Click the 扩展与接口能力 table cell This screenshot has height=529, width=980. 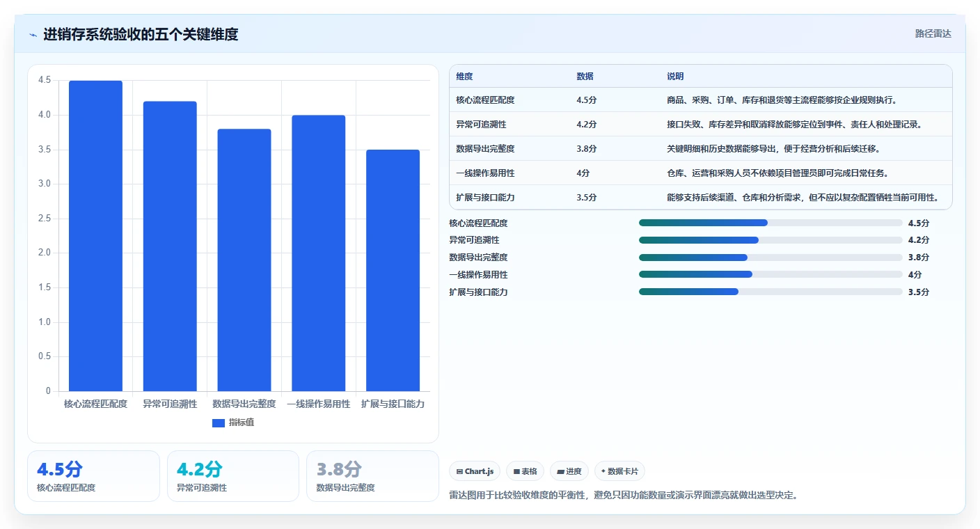pos(485,198)
